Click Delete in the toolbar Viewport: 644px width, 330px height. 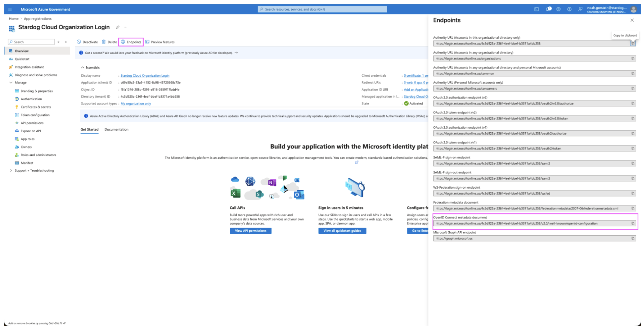click(x=109, y=42)
